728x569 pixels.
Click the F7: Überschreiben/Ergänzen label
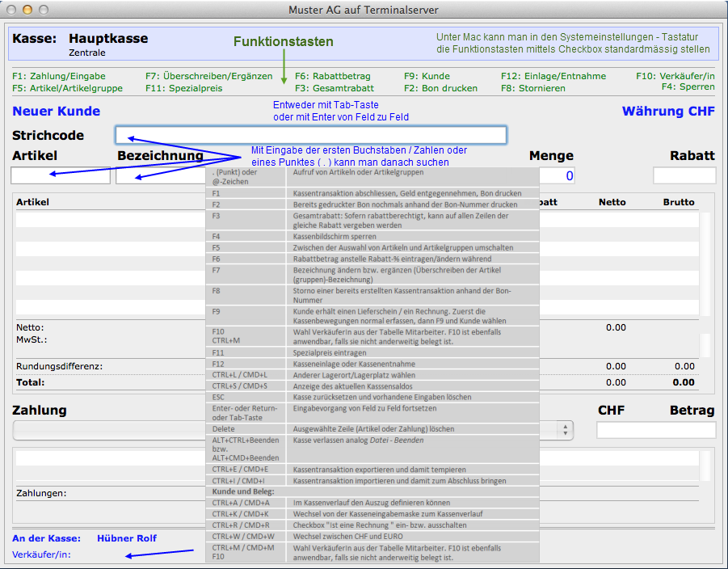(x=209, y=77)
